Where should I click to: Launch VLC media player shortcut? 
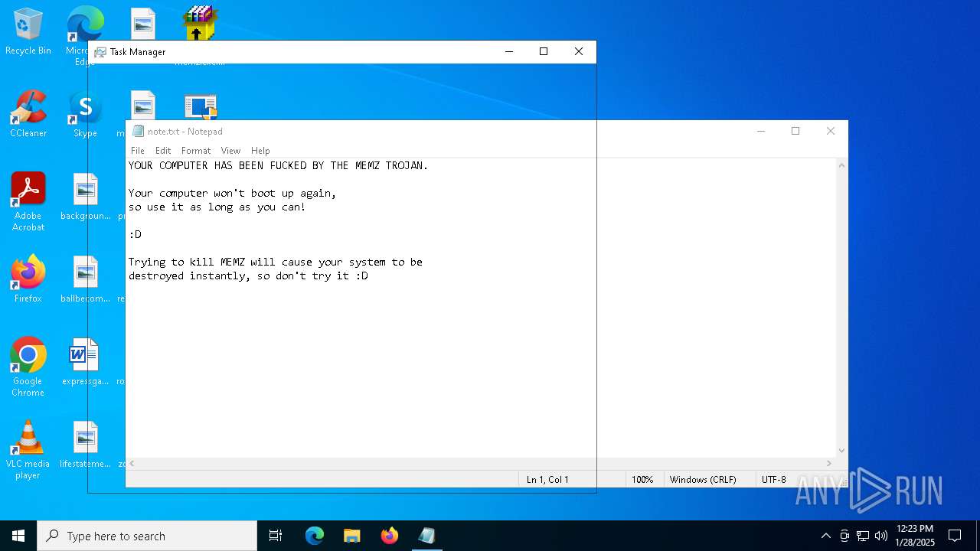click(28, 450)
